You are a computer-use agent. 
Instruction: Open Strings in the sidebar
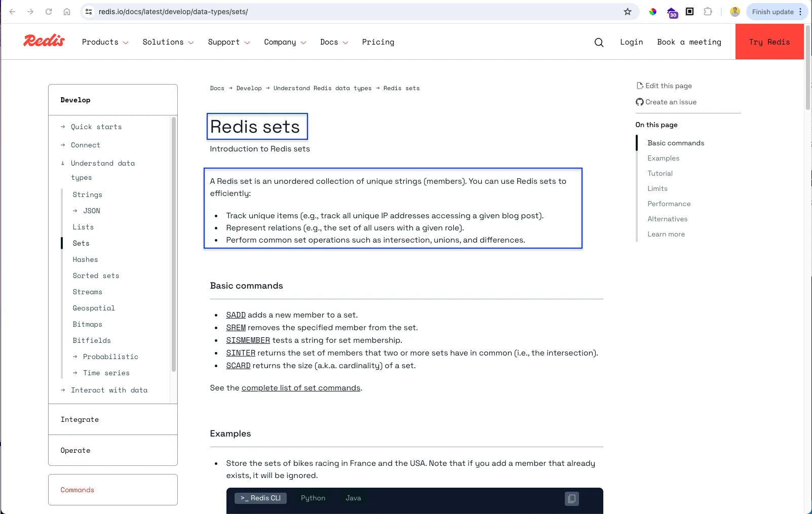pos(87,194)
